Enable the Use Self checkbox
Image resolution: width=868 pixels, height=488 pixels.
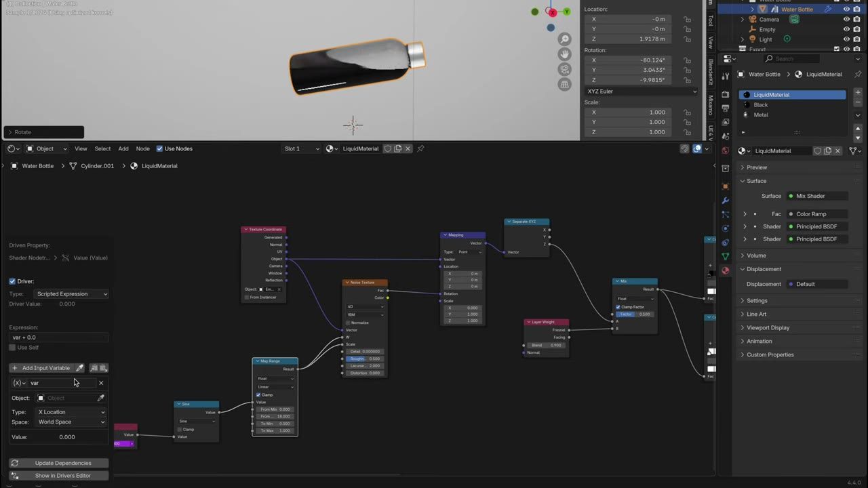coord(12,348)
